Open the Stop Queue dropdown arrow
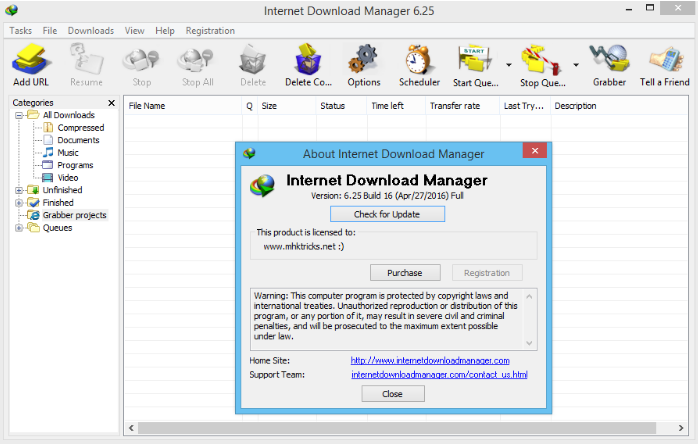Image resolution: width=698 pixels, height=446 pixels. pos(576,65)
